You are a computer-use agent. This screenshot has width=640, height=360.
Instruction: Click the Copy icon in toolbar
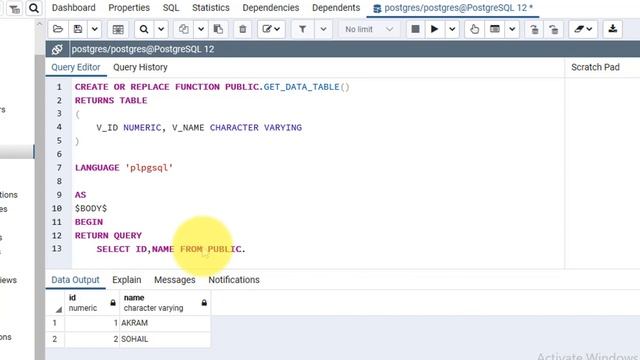pyautogui.click(x=184, y=29)
